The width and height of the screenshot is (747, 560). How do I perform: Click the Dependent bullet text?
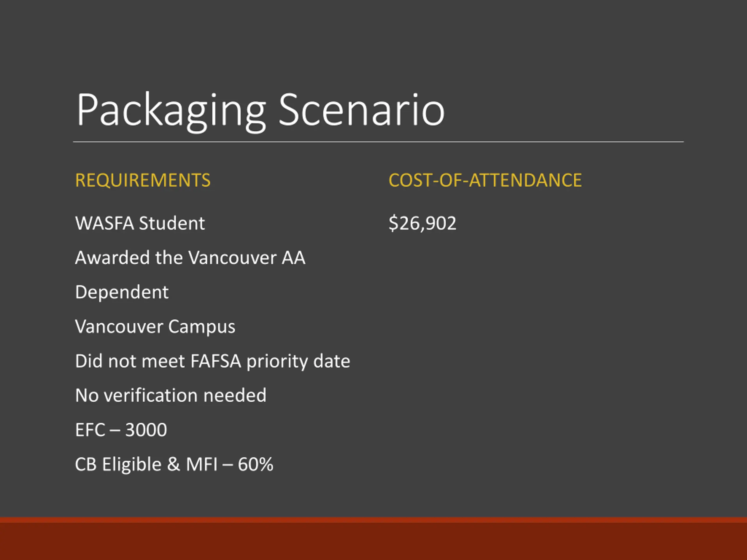tap(122, 293)
